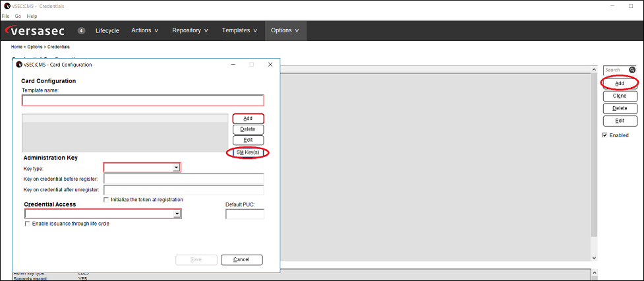The height and width of the screenshot is (281, 644).
Task: Click the vSEC:CMS icon in Card Configuration title
Action: coord(19,65)
